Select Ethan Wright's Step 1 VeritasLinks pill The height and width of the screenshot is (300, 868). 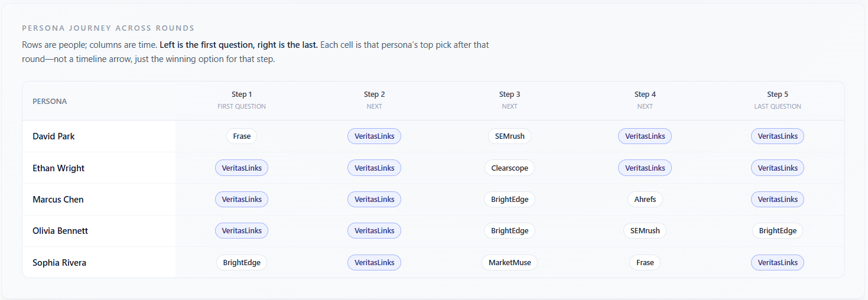pyautogui.click(x=242, y=168)
